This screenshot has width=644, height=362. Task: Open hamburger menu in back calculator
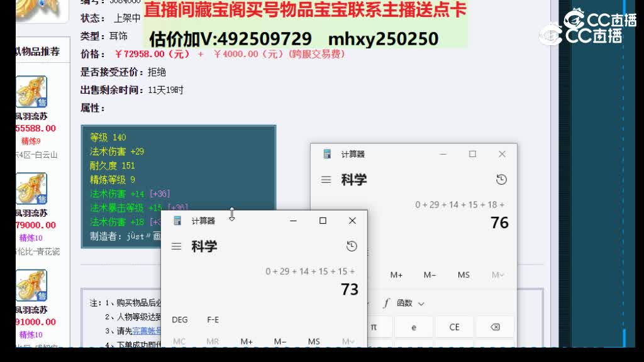[326, 180]
